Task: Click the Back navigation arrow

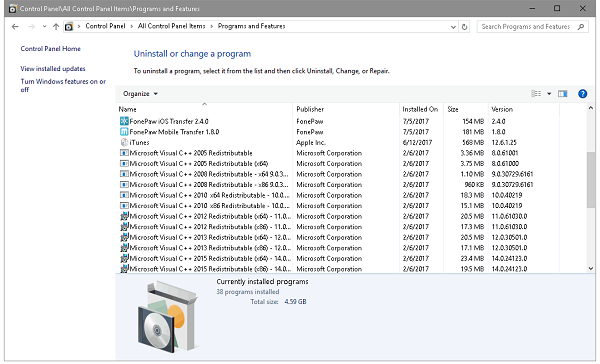Action: click(x=15, y=26)
